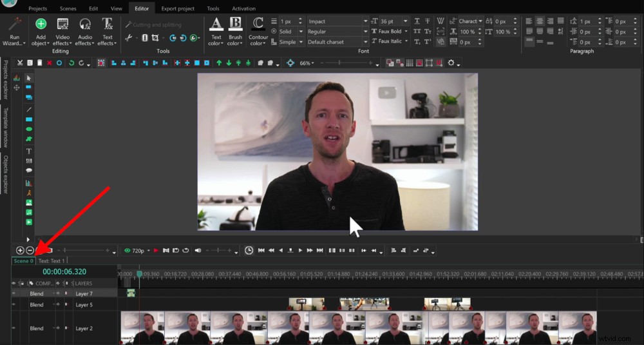Select the ellipse shape tool
The image size is (644, 345).
coord(29,129)
